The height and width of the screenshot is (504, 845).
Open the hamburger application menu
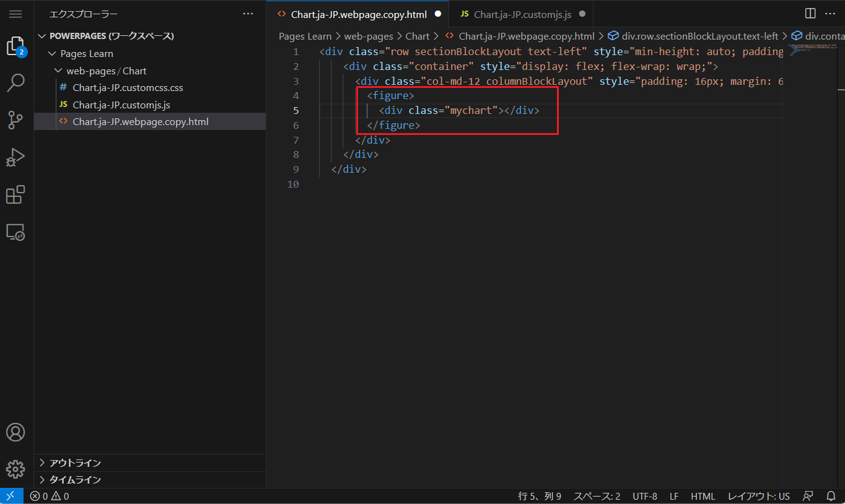15,14
